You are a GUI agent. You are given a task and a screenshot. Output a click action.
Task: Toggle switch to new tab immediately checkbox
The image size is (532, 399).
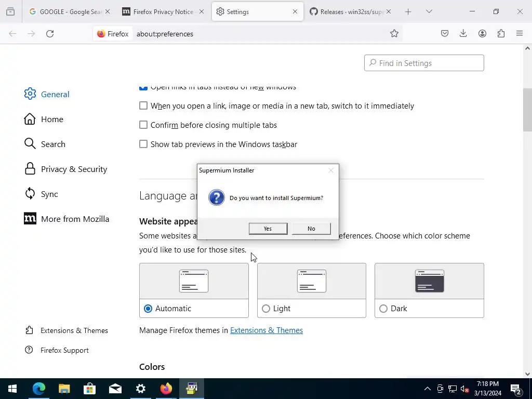[x=143, y=105]
